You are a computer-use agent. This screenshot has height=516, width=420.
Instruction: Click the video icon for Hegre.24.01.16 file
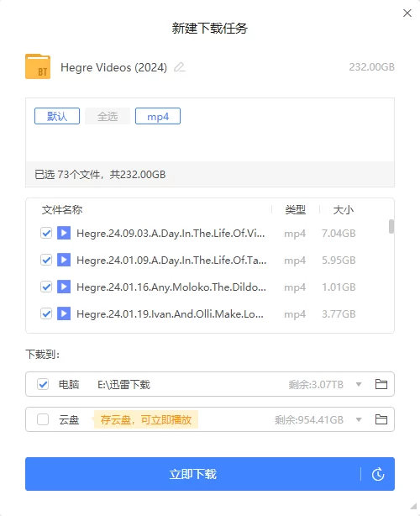(64, 287)
